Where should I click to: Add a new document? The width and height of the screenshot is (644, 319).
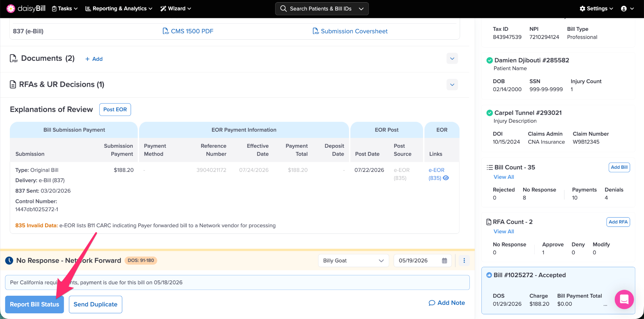[94, 59]
